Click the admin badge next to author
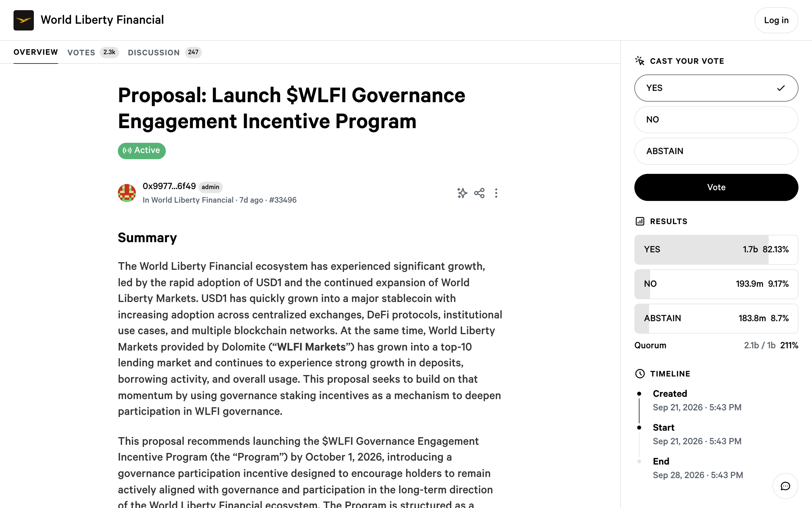Screen dimensions: 812x508 click(210, 187)
